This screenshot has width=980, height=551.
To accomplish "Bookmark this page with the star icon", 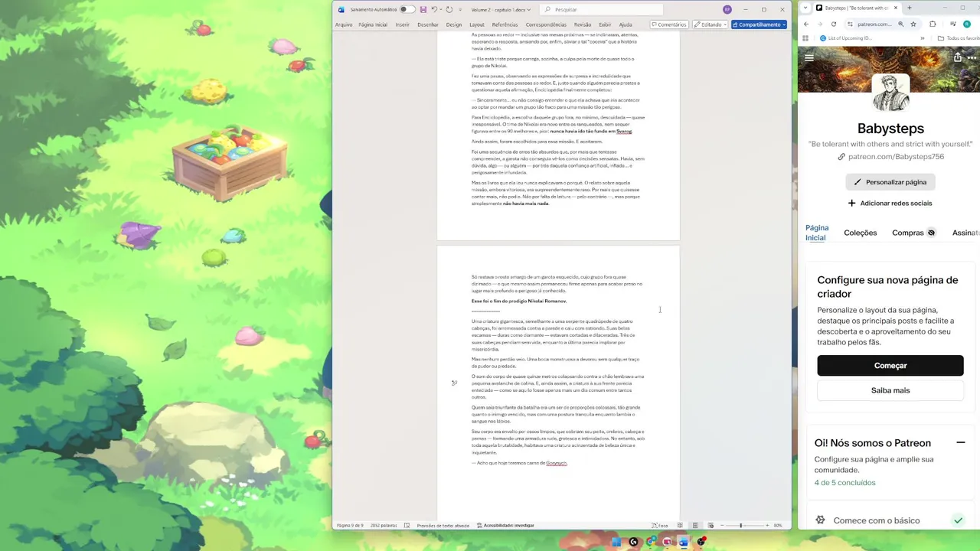I will (913, 24).
